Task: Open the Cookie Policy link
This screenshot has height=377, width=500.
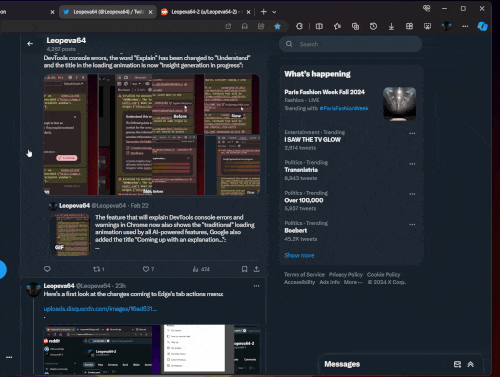Action: click(383, 275)
